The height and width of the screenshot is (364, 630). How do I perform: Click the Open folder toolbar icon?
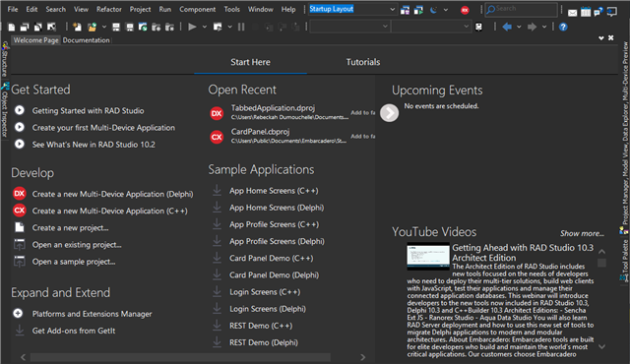92,27
